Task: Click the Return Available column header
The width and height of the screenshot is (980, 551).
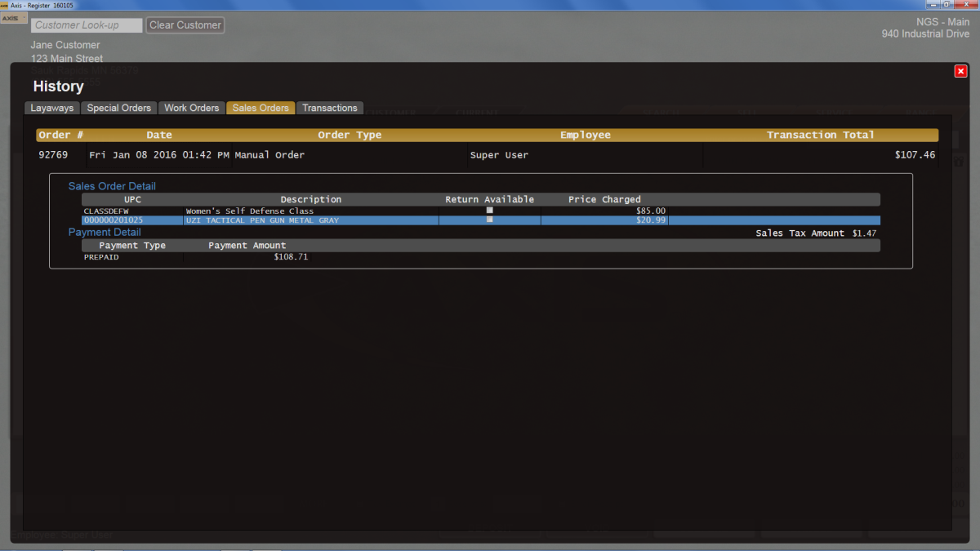Action: click(x=490, y=199)
